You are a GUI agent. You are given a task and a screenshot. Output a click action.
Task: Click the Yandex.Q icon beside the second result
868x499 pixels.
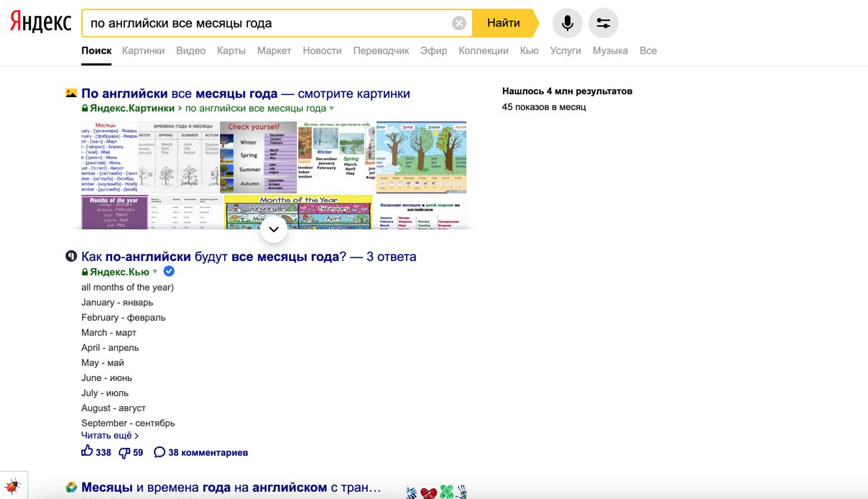click(x=71, y=256)
